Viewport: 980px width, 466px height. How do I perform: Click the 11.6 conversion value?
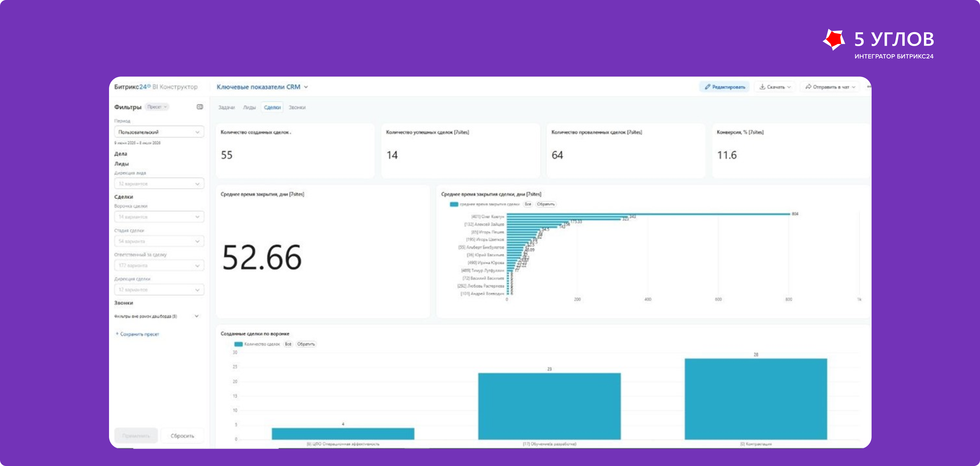[727, 155]
